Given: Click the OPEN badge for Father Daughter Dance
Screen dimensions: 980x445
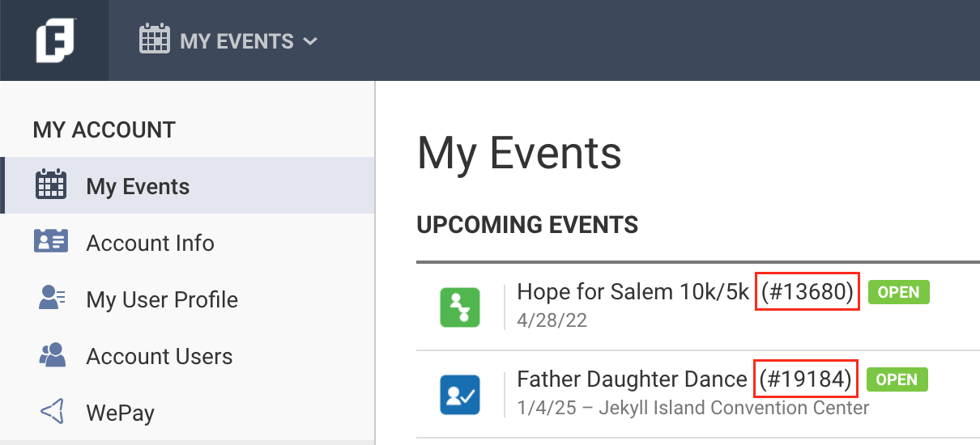Looking at the screenshot, I should 897,379.
